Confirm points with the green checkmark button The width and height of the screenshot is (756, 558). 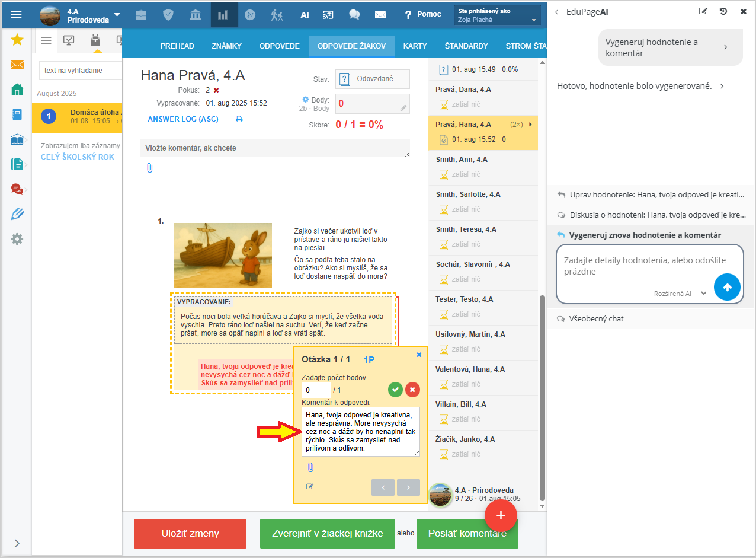(395, 390)
